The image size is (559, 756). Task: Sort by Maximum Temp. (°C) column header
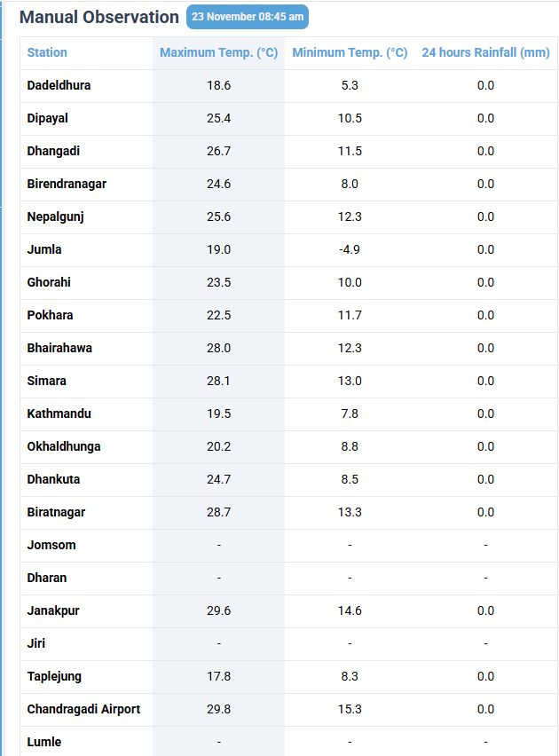(x=219, y=53)
